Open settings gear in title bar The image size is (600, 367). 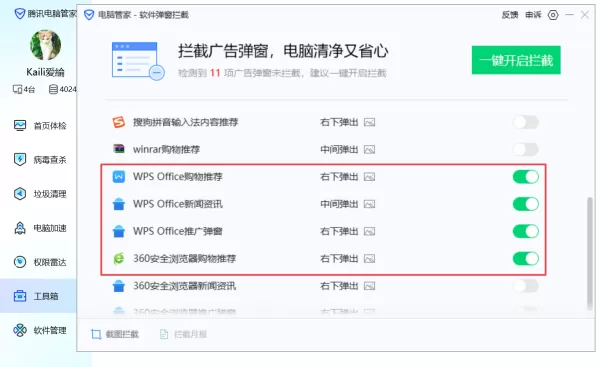(553, 15)
